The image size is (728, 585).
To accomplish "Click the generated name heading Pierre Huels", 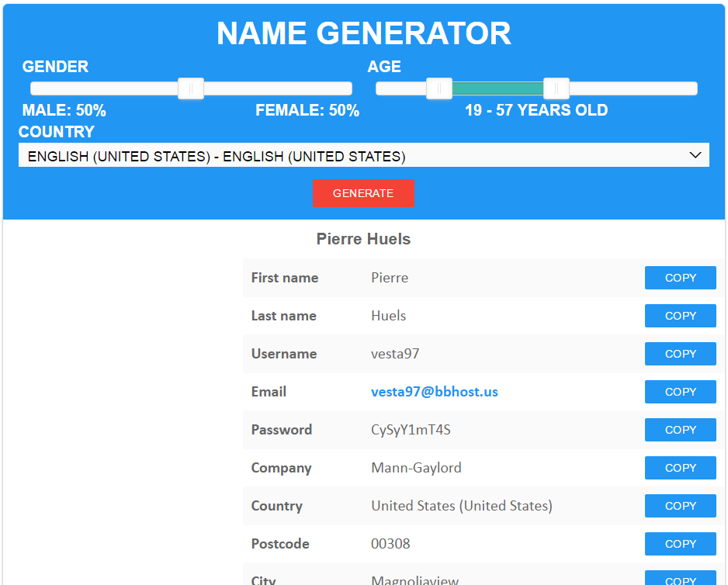I will coord(363,239).
